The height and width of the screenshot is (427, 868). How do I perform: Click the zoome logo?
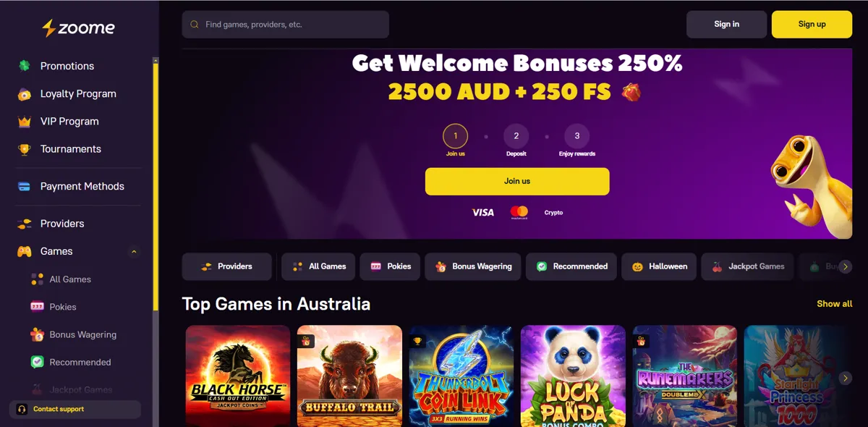pos(78,28)
